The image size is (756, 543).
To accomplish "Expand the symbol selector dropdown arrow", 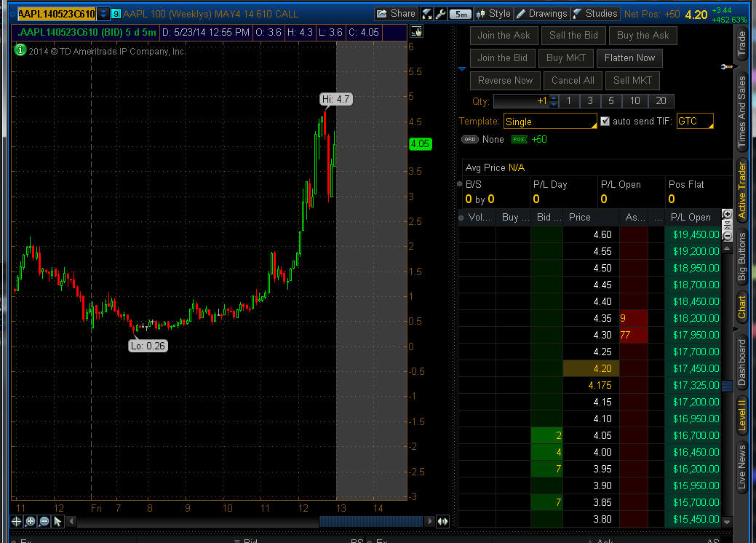I will point(103,14).
